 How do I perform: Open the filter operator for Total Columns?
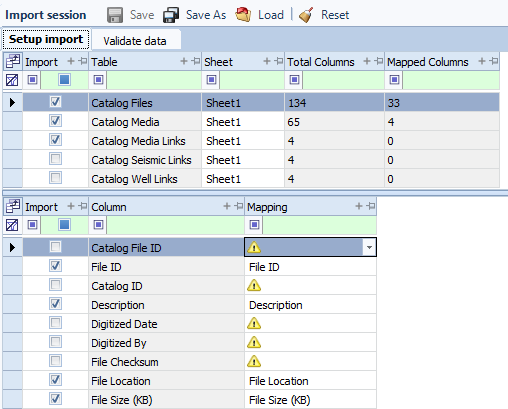[x=294, y=80]
